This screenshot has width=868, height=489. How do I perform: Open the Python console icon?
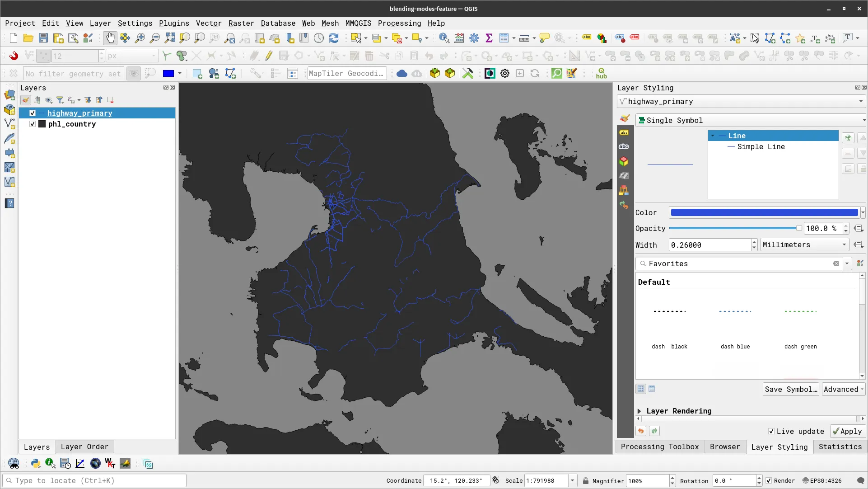(35, 463)
